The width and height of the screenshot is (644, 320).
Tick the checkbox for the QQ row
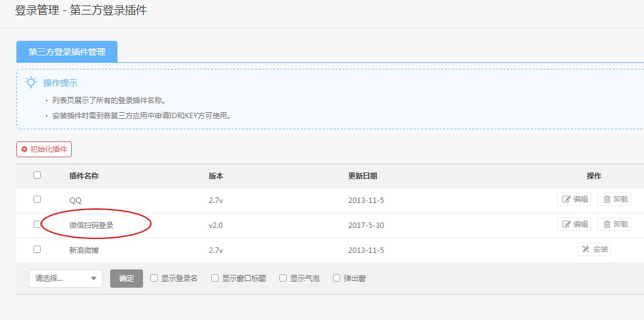tap(37, 199)
